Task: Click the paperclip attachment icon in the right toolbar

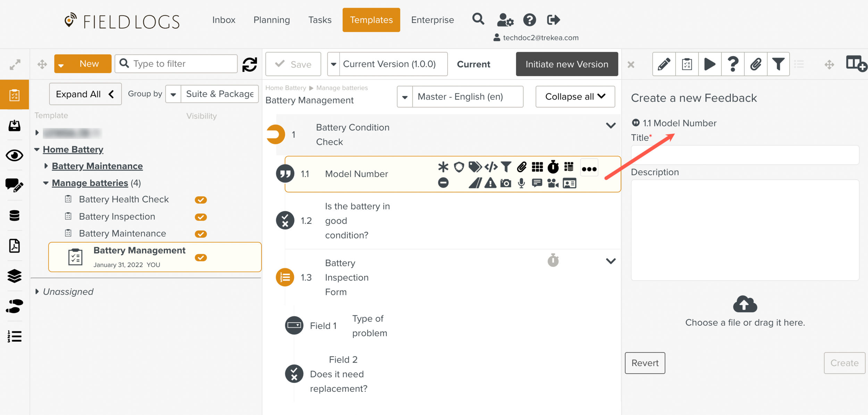Action: [756, 64]
